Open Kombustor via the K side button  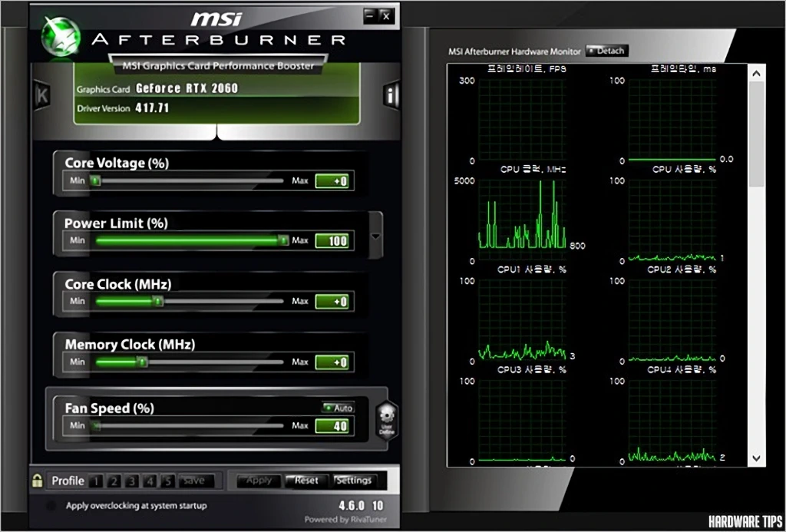tap(41, 94)
